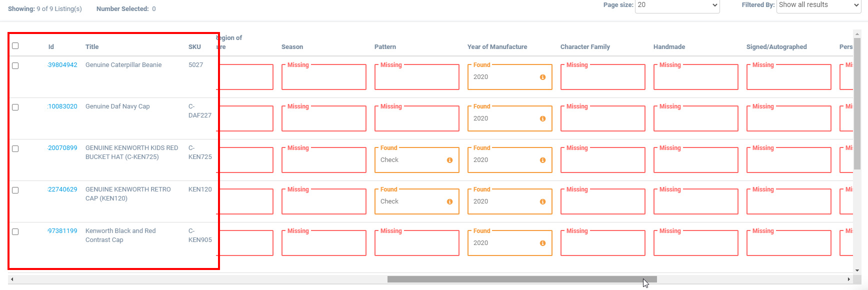
Task: Click the horizontal scrollbar right arrow
Action: [x=848, y=279]
